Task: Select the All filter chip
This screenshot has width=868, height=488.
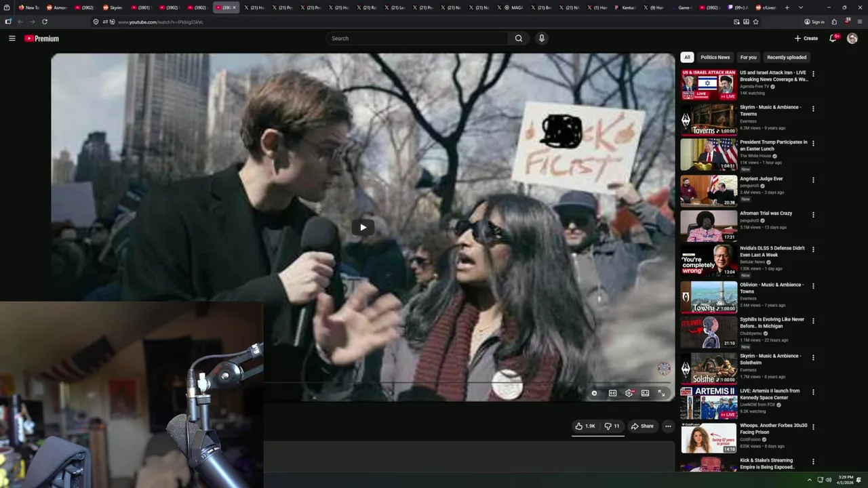Action: click(x=687, y=58)
